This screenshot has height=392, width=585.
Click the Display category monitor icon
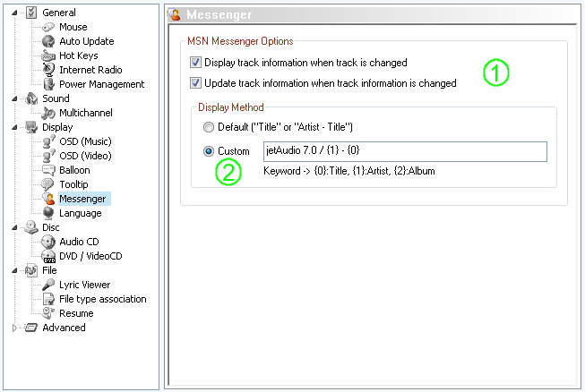[31, 127]
